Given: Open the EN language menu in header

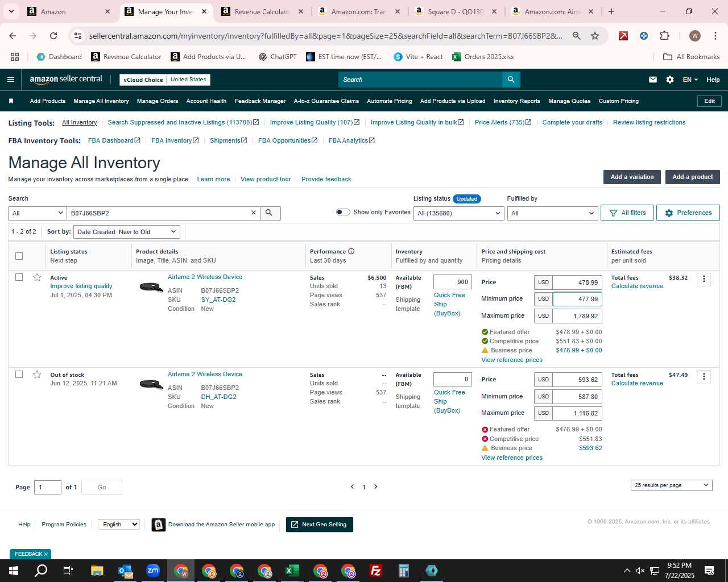Looking at the screenshot, I should click(690, 80).
